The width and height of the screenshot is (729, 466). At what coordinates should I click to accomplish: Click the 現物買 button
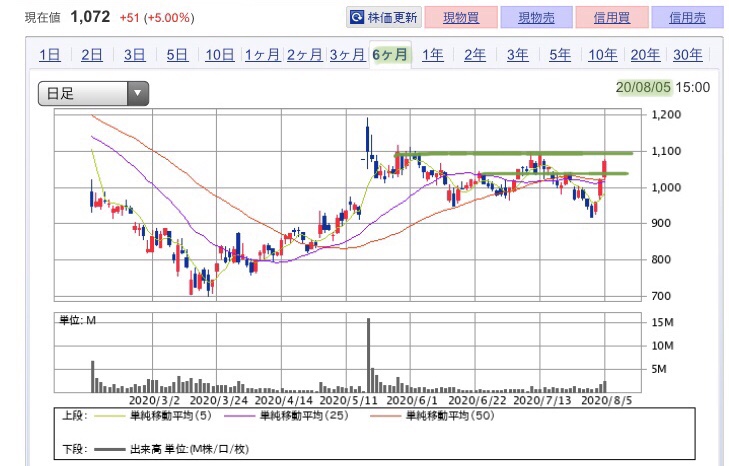click(x=461, y=18)
